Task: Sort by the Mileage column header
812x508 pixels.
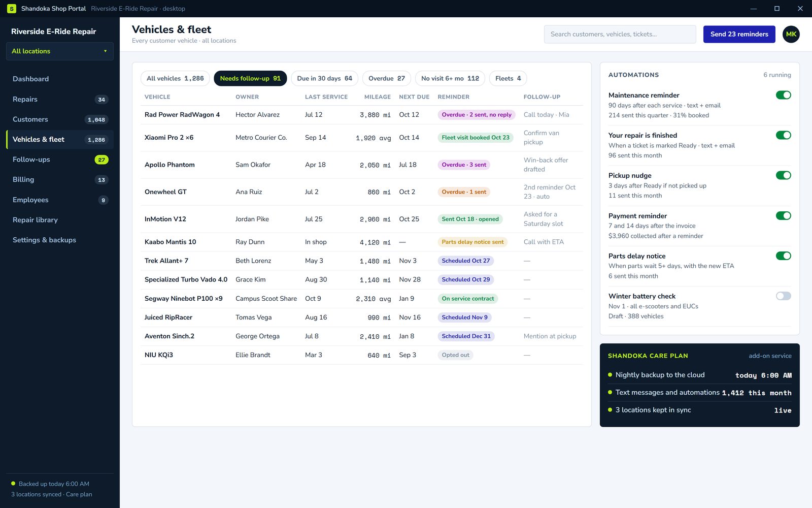Action: [378, 97]
